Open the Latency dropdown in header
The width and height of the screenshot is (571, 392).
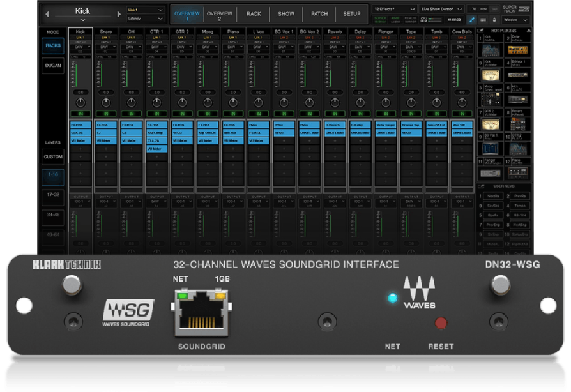(145, 19)
